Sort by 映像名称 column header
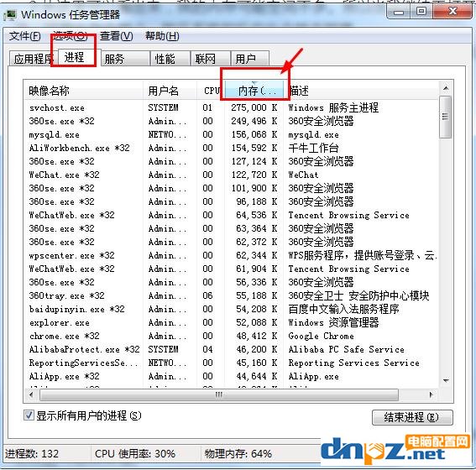Image resolution: width=476 pixels, height=470 pixels. tap(83, 91)
